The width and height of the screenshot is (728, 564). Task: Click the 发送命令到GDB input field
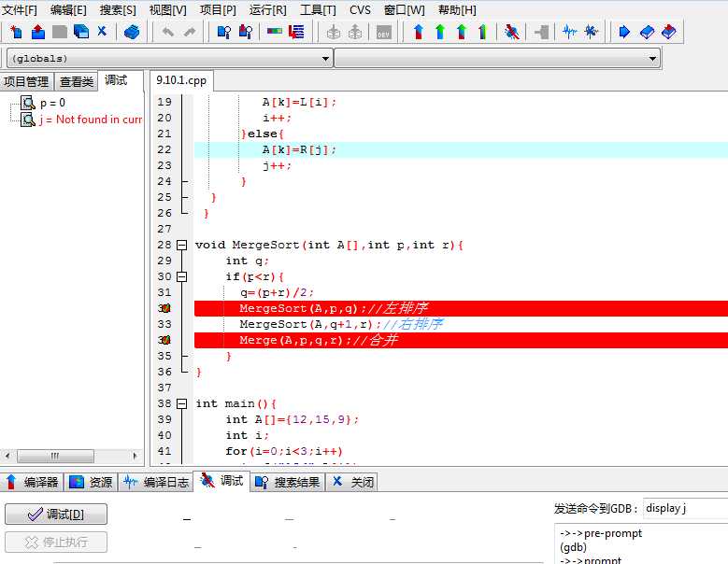point(685,508)
